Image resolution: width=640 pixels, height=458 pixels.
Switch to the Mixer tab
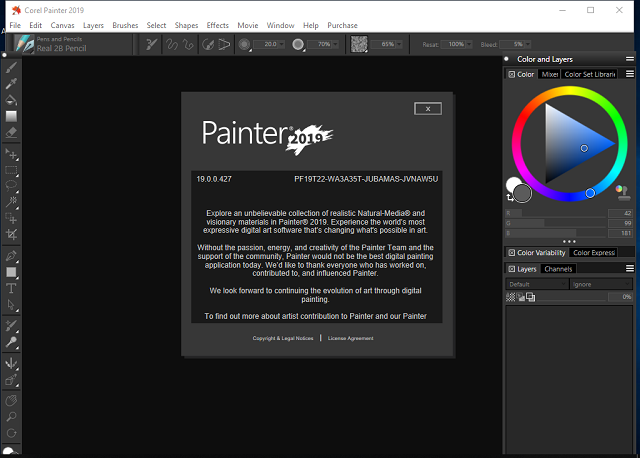point(549,74)
